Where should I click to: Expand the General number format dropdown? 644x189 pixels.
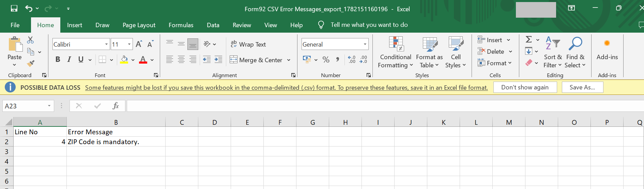click(365, 44)
